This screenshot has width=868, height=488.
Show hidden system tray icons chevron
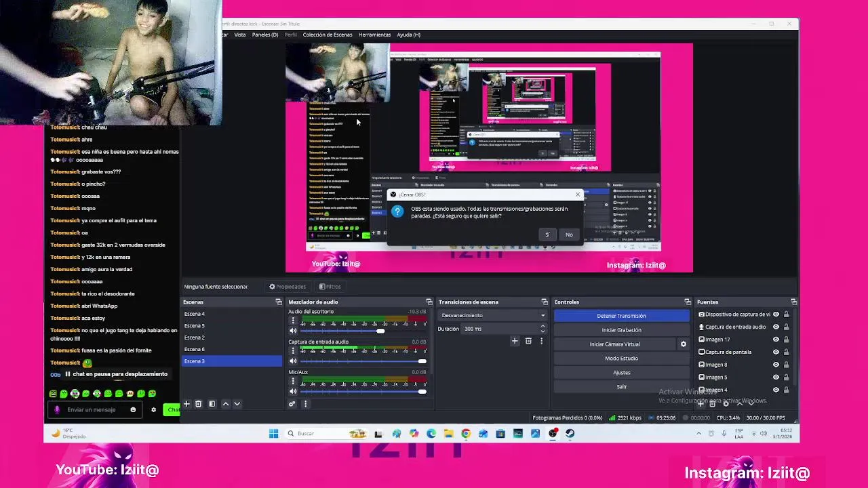(x=698, y=434)
